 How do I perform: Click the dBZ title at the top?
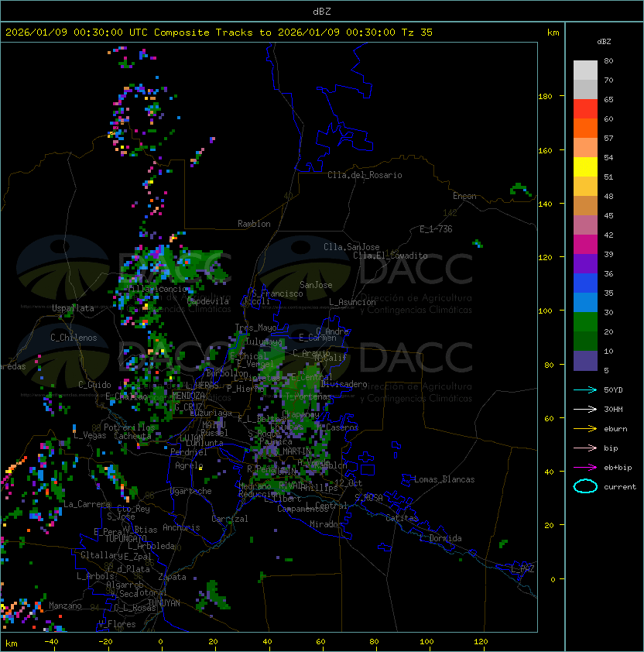[322, 12]
